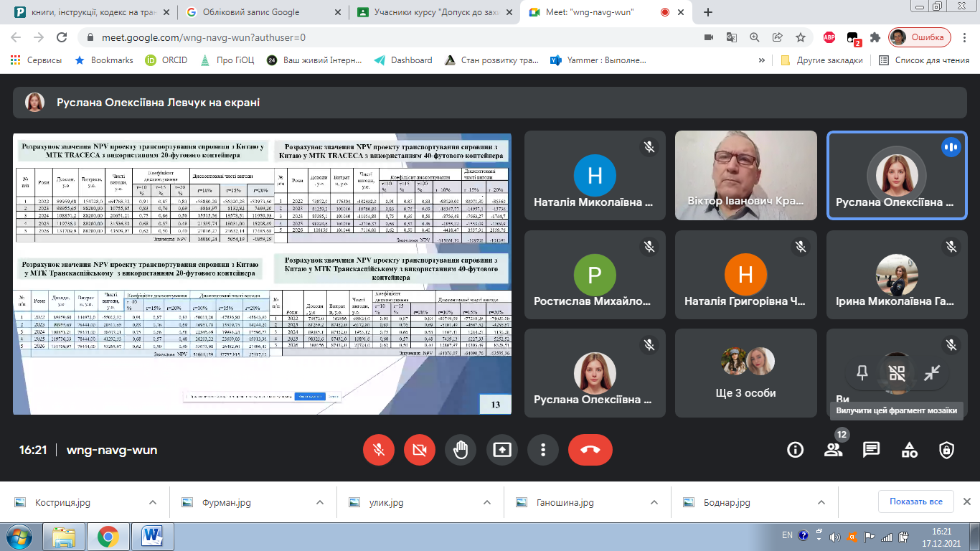Click the Показать все downloads button
The width and height of the screenshot is (980, 551).
pos(915,501)
